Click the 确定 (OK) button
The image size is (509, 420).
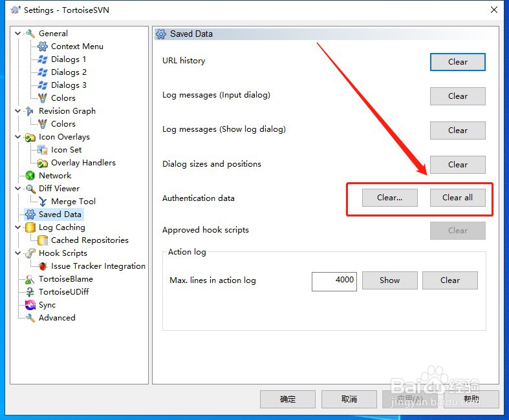(288, 399)
